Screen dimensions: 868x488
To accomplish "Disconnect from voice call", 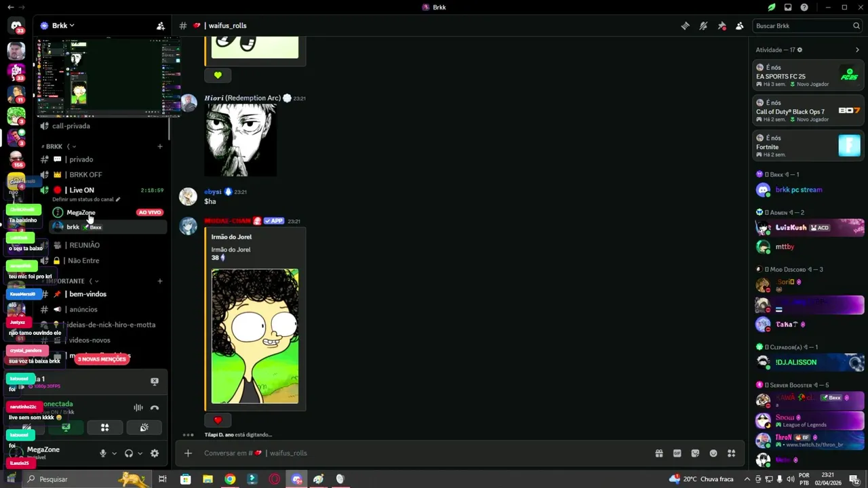I will pyautogui.click(x=155, y=408).
